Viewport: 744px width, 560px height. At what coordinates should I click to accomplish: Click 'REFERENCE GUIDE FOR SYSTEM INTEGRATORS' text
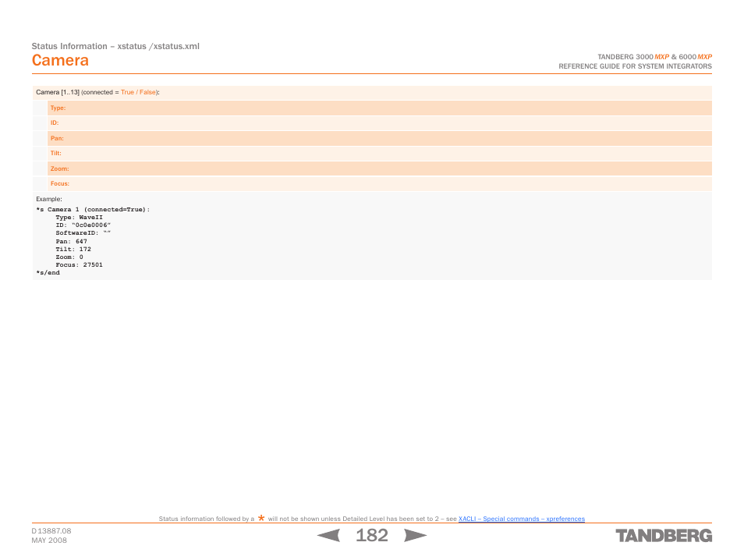[636, 66]
